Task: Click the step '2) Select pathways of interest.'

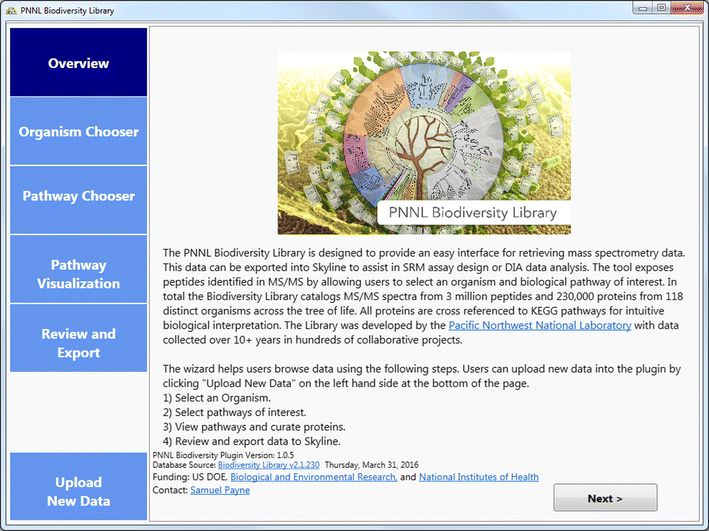Action: pyautogui.click(x=235, y=412)
